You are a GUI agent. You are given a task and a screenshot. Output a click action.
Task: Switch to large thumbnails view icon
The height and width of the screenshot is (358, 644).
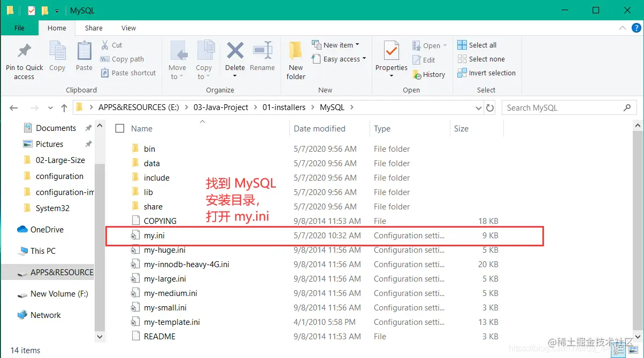click(x=633, y=350)
